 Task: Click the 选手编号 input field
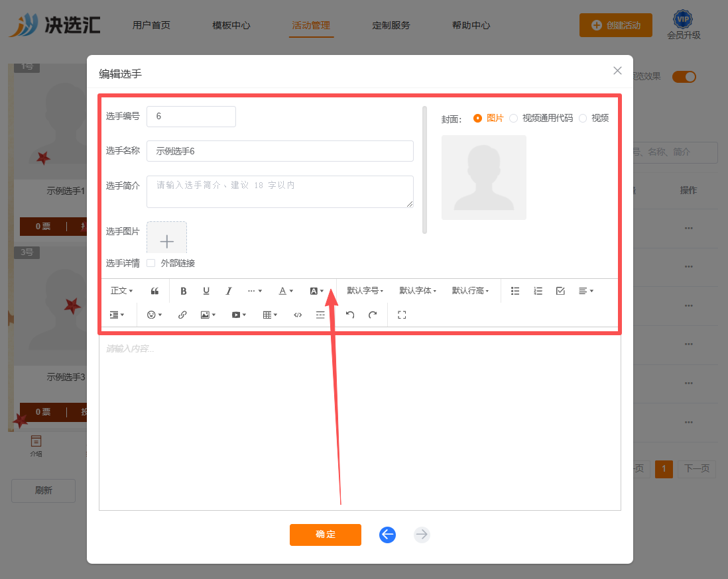click(x=192, y=117)
